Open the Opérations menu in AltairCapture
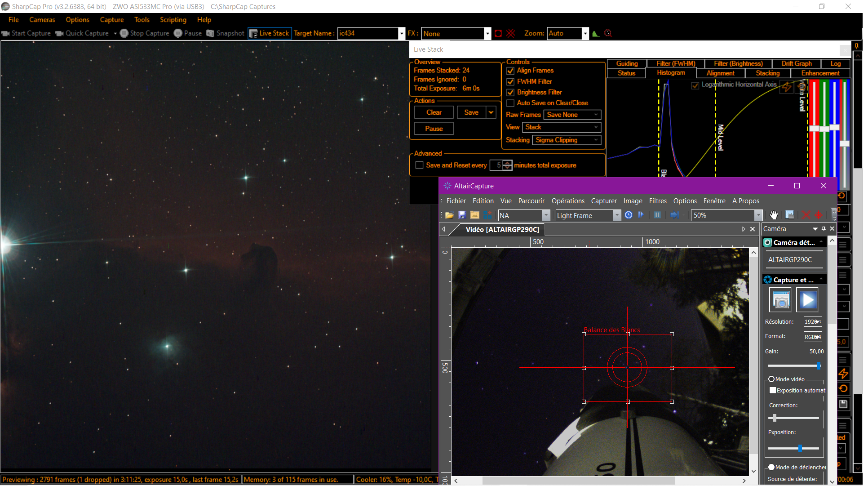The height and width of the screenshot is (490, 868). pos(568,201)
